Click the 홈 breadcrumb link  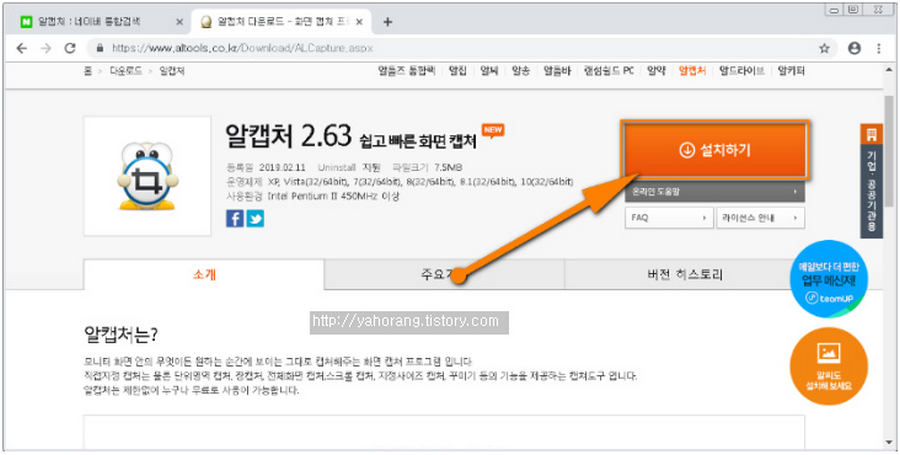point(88,71)
